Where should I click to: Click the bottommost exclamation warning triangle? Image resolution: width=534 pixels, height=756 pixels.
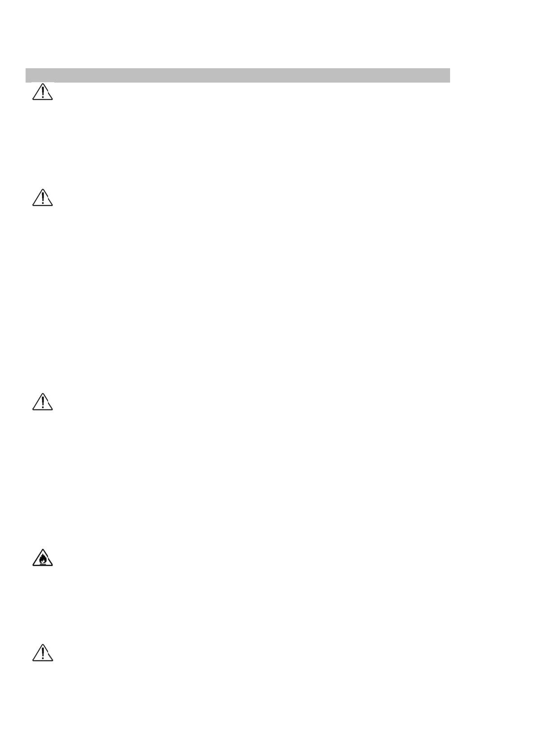[x=43, y=653]
